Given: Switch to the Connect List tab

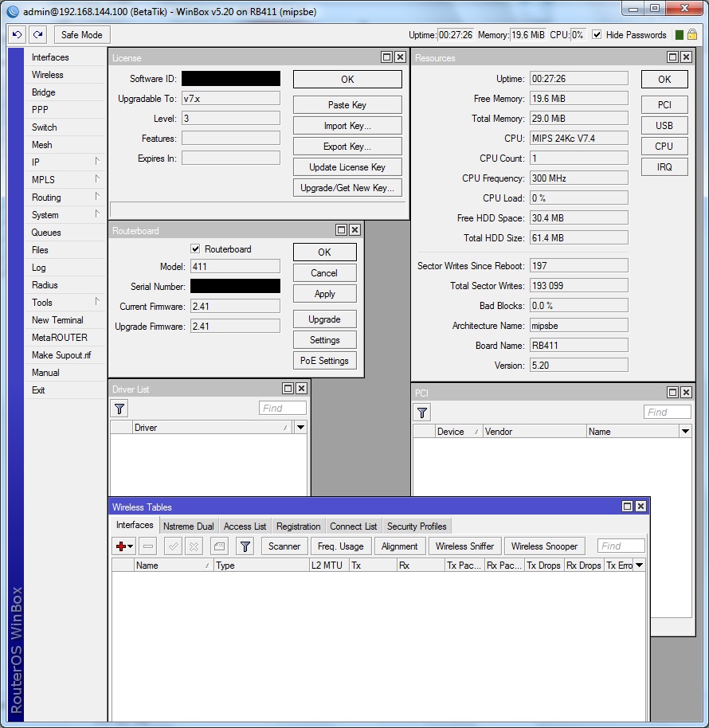Looking at the screenshot, I should [x=354, y=526].
